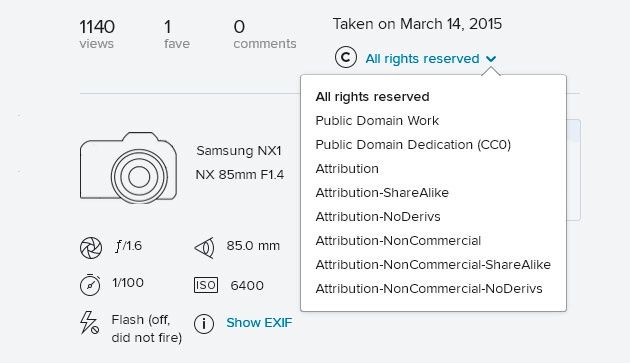Image resolution: width=630 pixels, height=363 pixels.
Task: Click the 1/100 shutter speed value
Action: (x=128, y=283)
